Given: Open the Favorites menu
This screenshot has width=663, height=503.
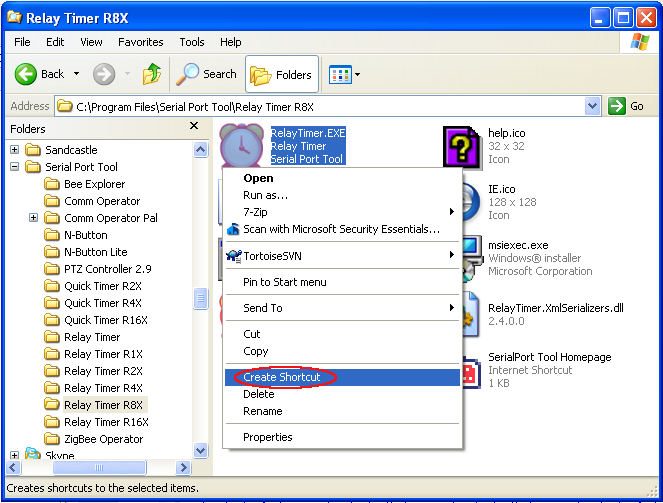Looking at the screenshot, I should coord(140,42).
